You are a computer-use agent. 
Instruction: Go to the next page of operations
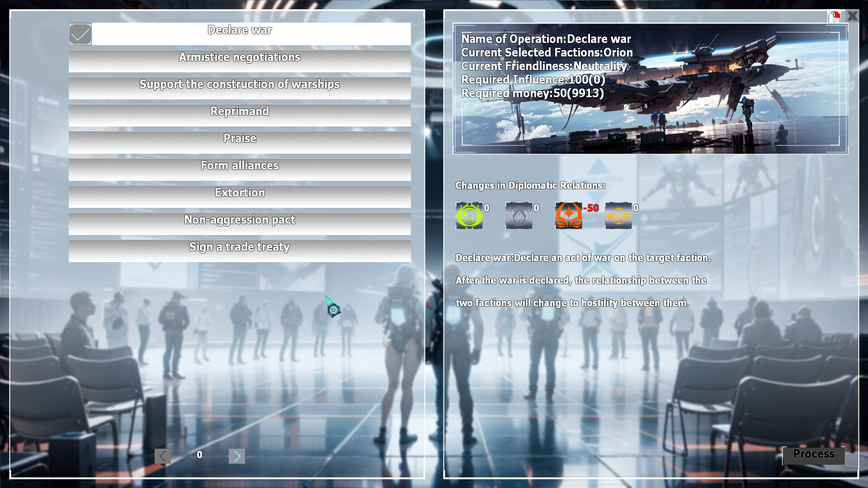(237, 456)
